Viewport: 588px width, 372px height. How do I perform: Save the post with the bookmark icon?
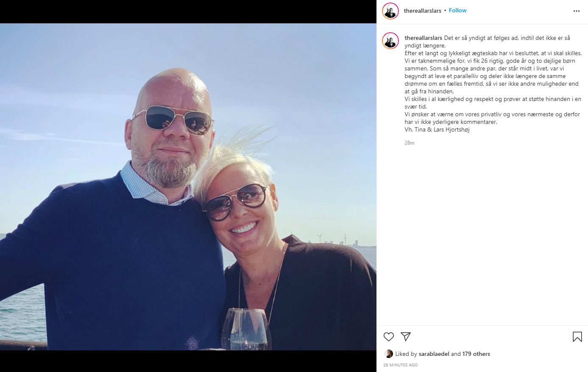pyautogui.click(x=577, y=337)
